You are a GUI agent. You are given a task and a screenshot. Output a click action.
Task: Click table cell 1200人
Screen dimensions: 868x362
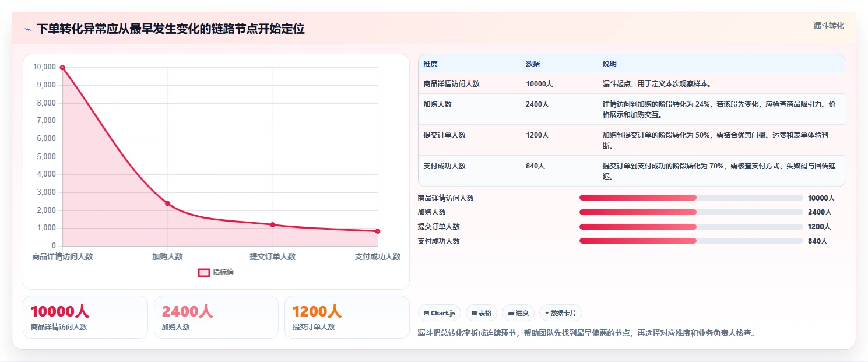(x=537, y=135)
